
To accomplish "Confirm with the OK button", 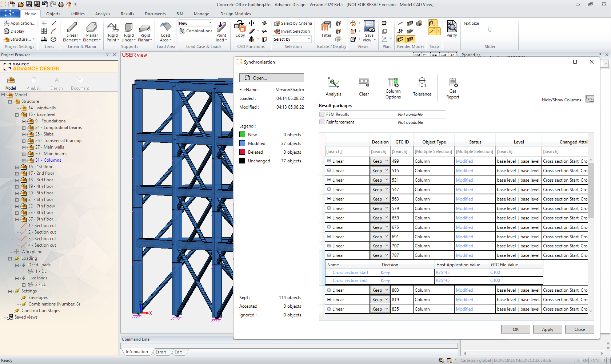I will click(x=515, y=329).
